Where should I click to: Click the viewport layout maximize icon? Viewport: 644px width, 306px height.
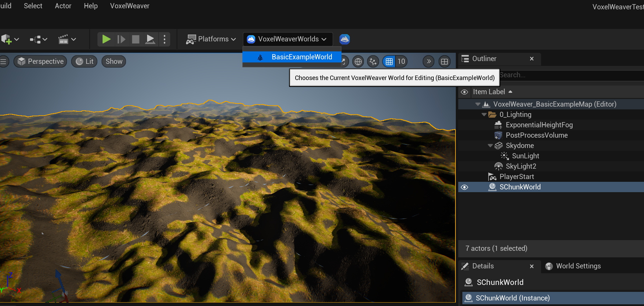pyautogui.click(x=444, y=61)
